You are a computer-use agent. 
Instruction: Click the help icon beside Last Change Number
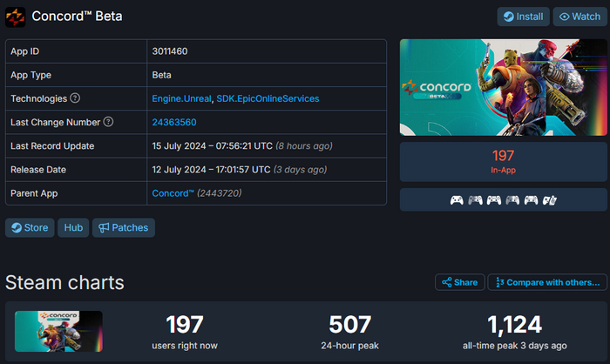[x=109, y=122]
